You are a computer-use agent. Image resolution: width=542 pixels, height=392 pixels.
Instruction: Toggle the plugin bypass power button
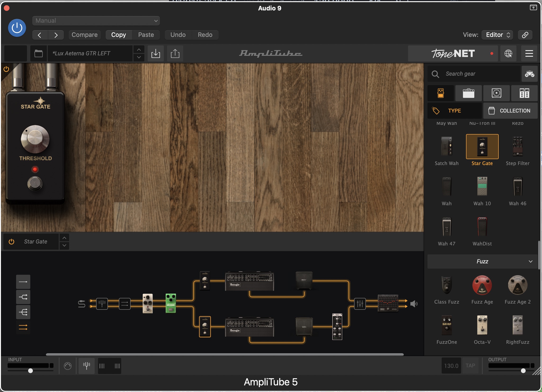point(17,28)
